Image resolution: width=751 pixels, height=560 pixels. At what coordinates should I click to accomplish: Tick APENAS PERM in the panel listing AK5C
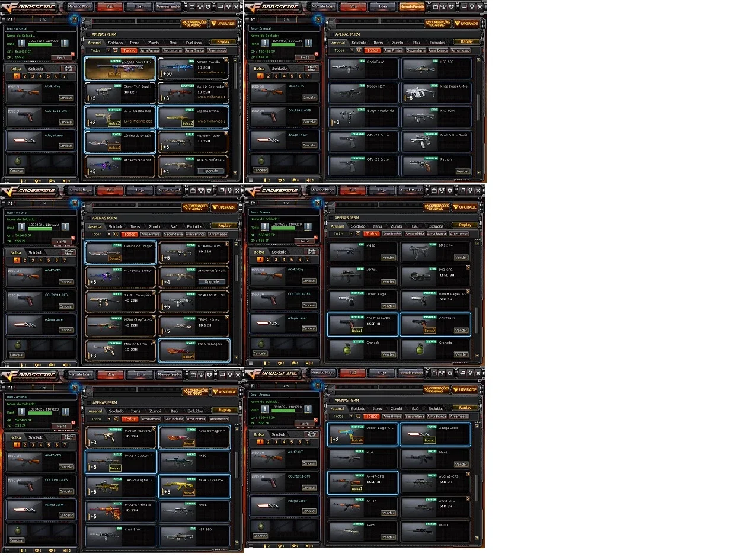tap(88, 402)
